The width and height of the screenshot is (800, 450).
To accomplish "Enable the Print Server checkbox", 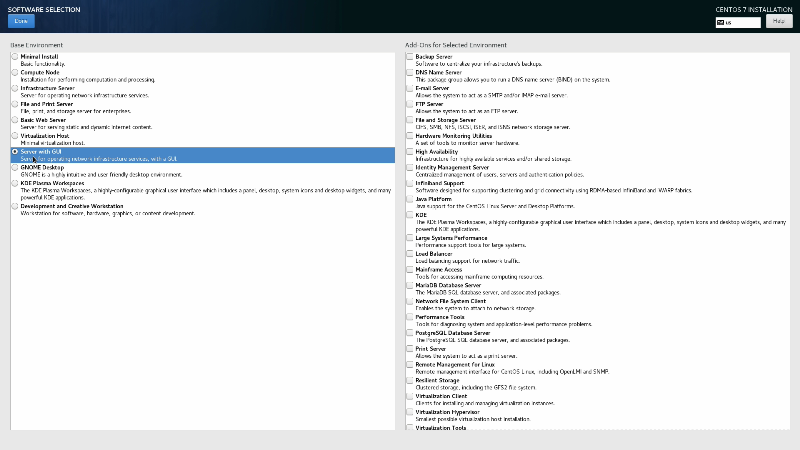I will click(x=410, y=348).
